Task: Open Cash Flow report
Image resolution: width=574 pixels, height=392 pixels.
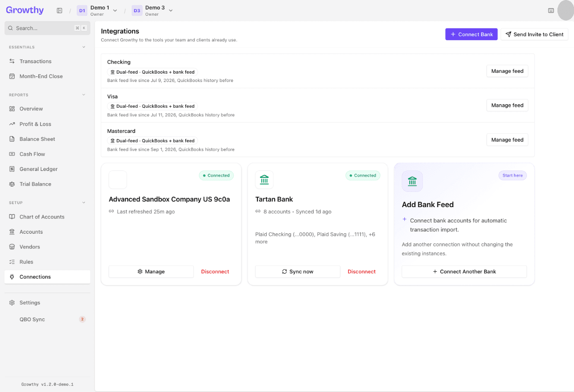Action: tap(47, 154)
